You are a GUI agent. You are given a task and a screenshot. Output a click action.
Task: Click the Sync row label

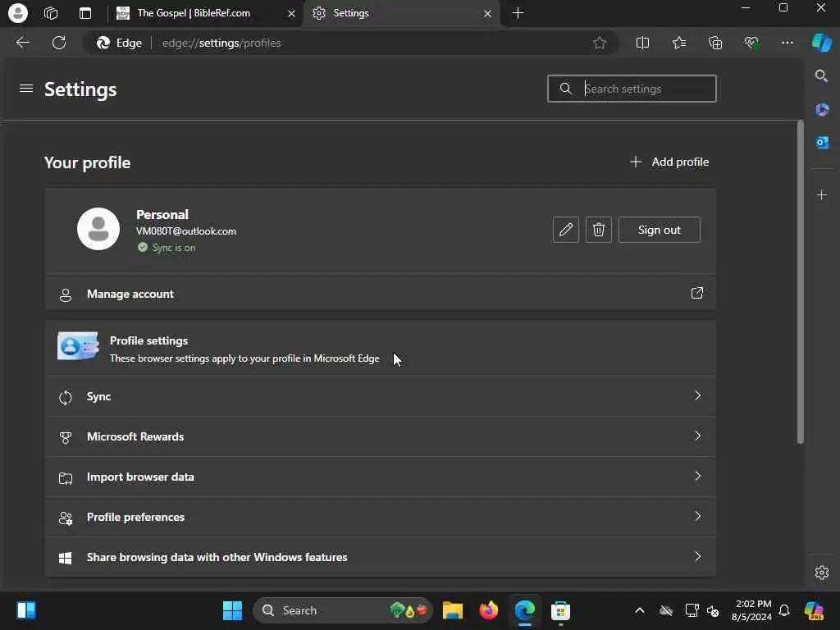98,396
